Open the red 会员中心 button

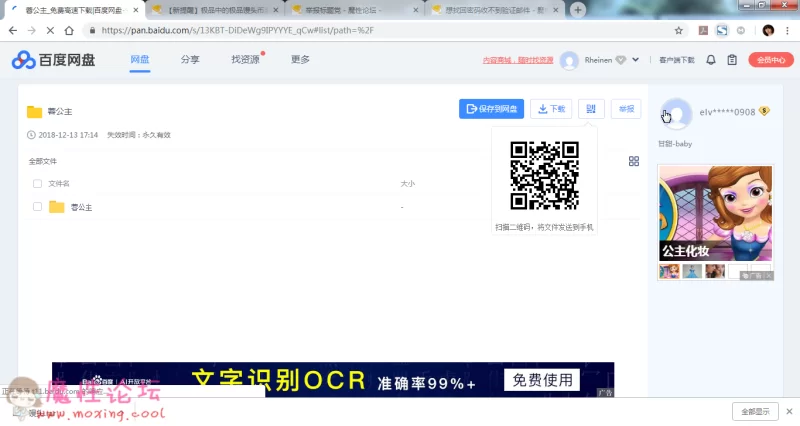(x=771, y=60)
